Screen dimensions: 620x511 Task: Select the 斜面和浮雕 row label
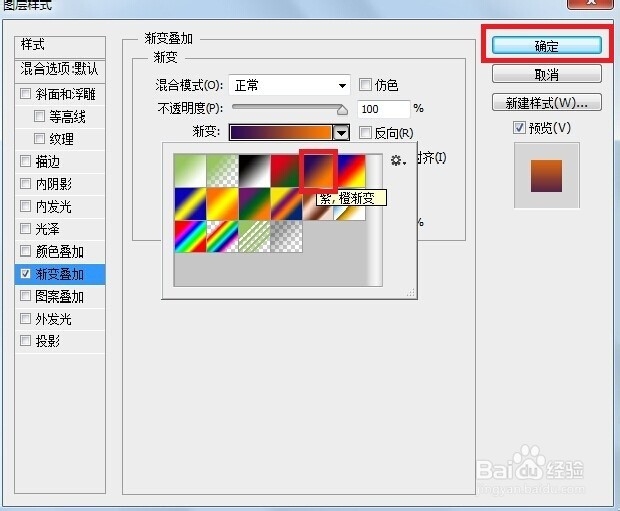pos(66,94)
